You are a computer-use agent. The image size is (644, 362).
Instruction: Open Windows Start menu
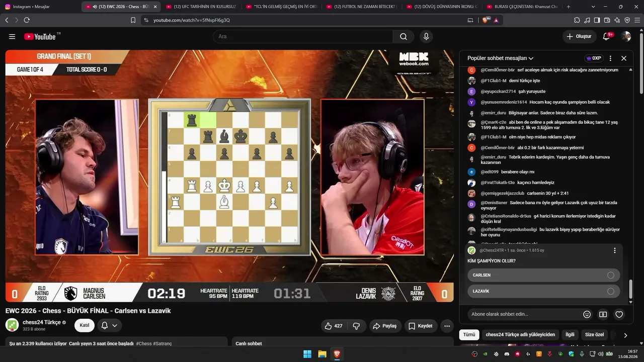(307, 354)
